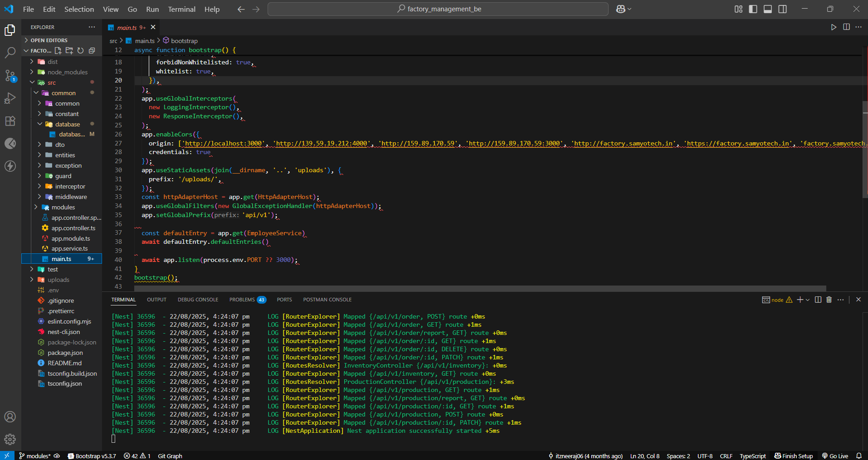Collapse the database folder
Image resolution: width=868 pixels, height=460 pixels.
(x=67, y=124)
